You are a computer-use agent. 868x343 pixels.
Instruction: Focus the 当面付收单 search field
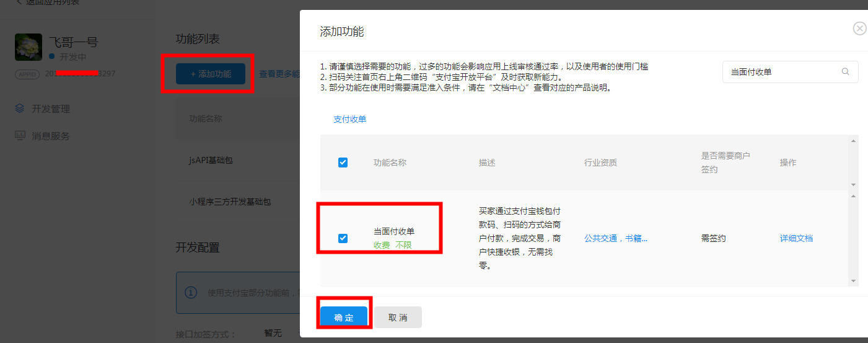pos(790,72)
